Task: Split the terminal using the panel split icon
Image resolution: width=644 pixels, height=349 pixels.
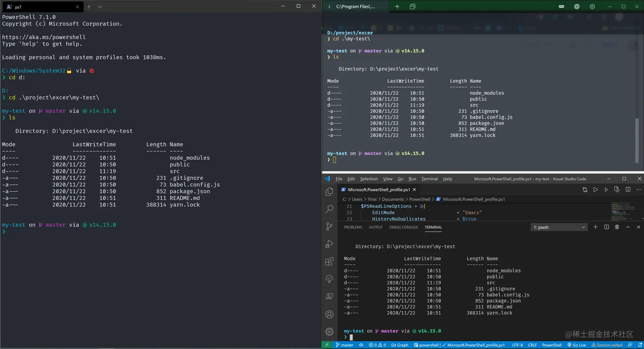Action: (x=606, y=227)
